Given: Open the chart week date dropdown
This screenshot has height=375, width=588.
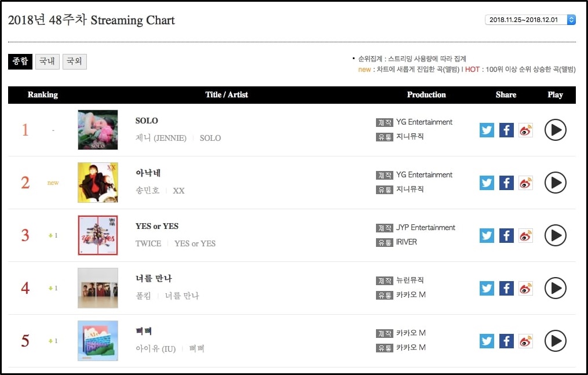Looking at the screenshot, I should coord(530,20).
